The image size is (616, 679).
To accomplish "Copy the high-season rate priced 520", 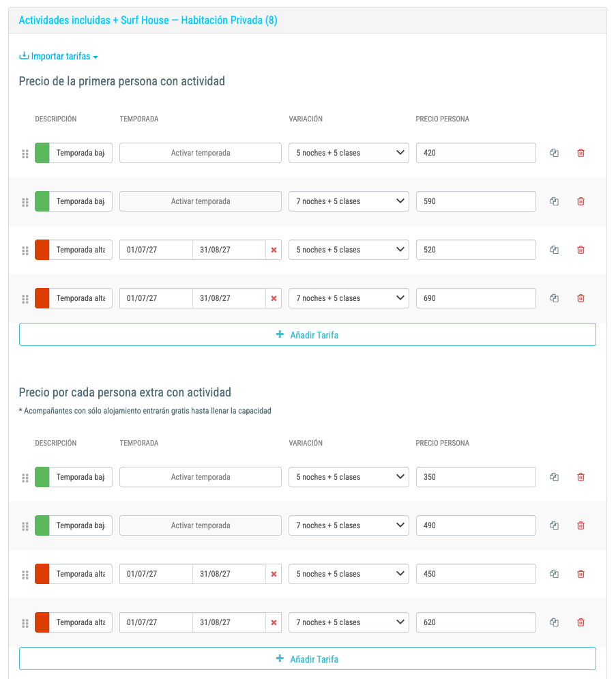I will click(x=554, y=250).
